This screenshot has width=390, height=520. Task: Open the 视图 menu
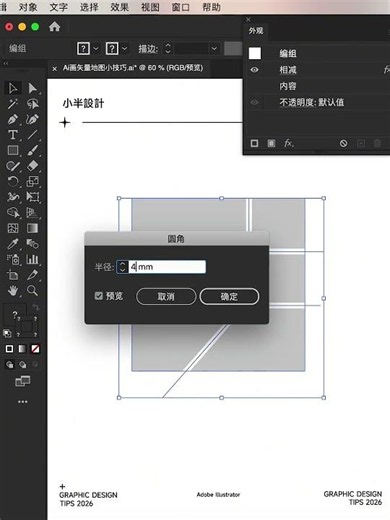coord(150,7)
